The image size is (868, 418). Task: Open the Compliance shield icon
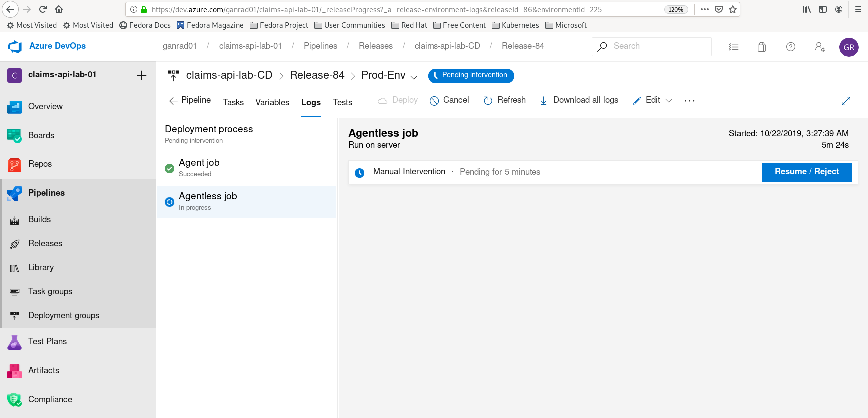(14, 400)
